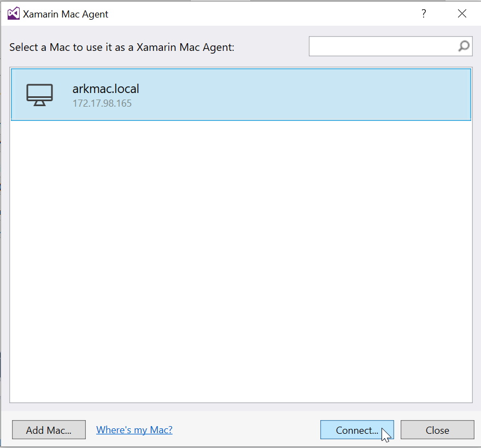
Task: Click the Visual Studio logo in title bar
Action: coord(14,14)
